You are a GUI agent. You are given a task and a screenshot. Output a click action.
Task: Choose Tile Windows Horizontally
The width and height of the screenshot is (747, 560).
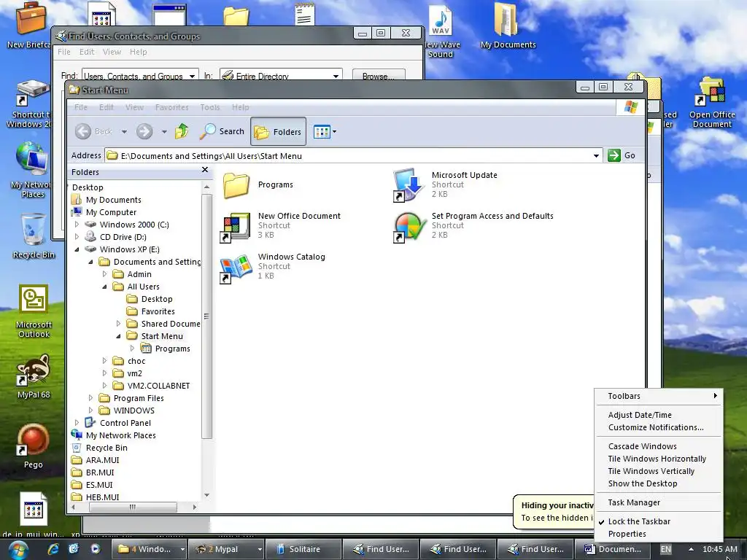click(659, 459)
